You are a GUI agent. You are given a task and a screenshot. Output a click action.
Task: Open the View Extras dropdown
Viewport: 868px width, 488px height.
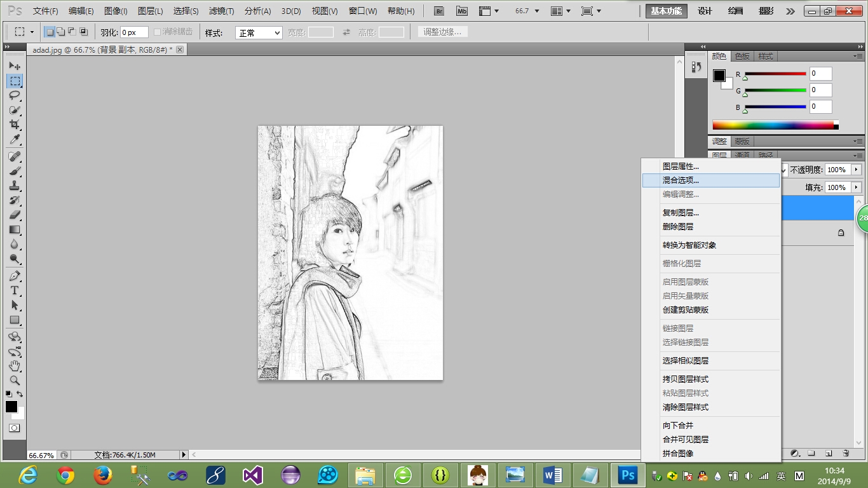point(488,11)
